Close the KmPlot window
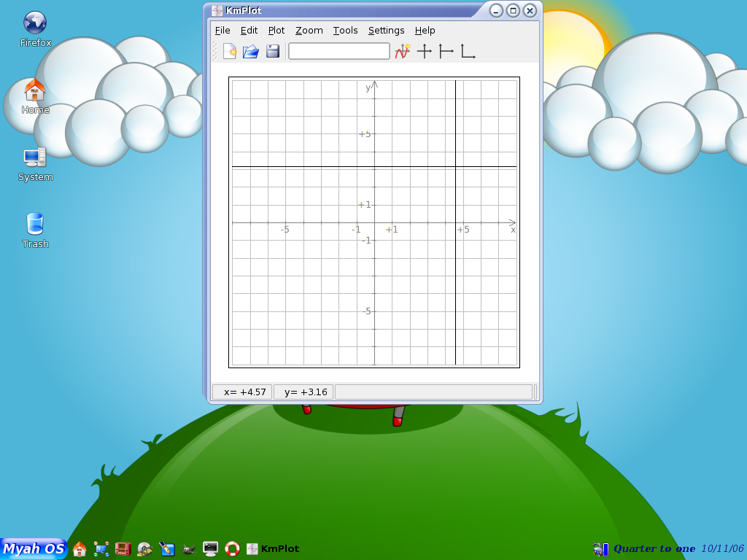The image size is (747, 560). coord(530,10)
